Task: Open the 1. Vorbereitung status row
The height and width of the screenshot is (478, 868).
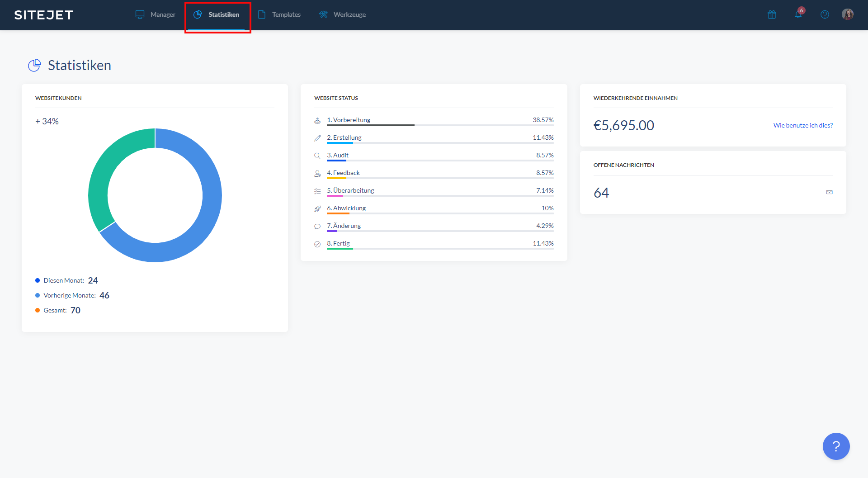Action: (349, 120)
